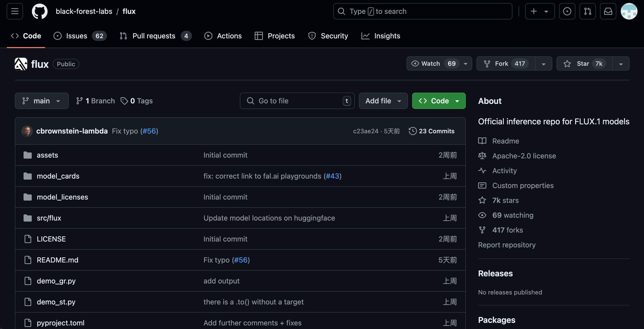Open the black-forest-labs organization link

[x=84, y=11]
